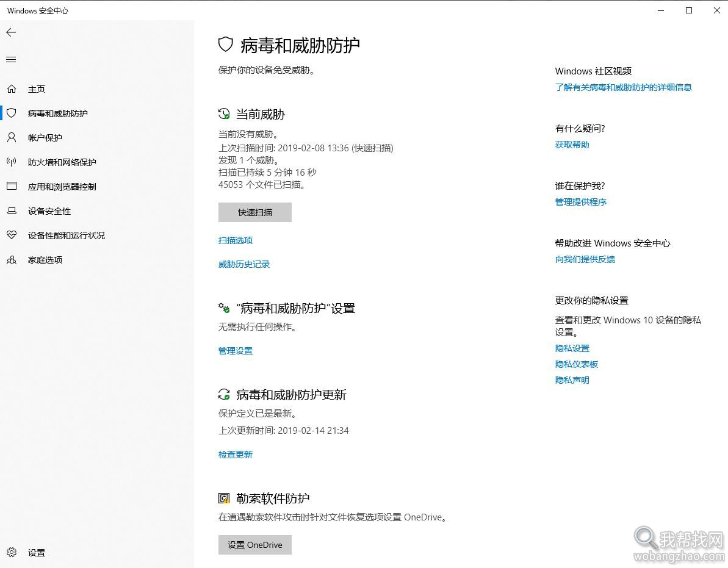Click the 当前威胁 scan history icon
This screenshot has height=568, width=728.
click(224, 113)
